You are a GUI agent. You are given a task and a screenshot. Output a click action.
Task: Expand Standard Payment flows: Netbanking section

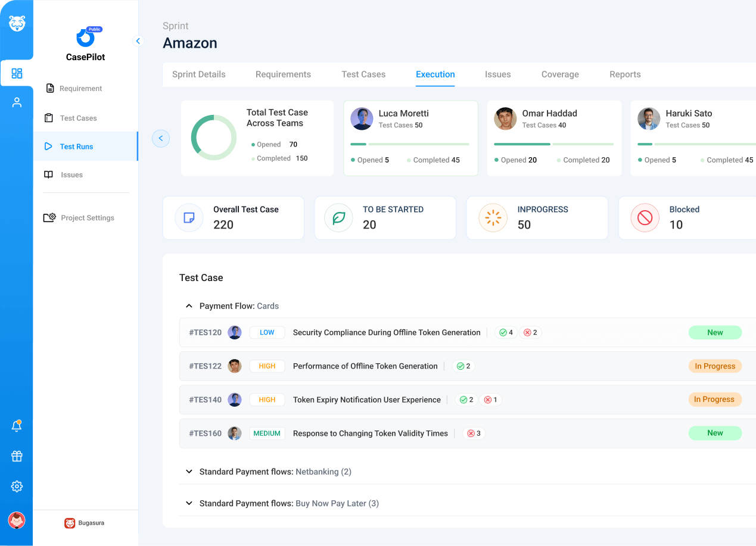[189, 472]
